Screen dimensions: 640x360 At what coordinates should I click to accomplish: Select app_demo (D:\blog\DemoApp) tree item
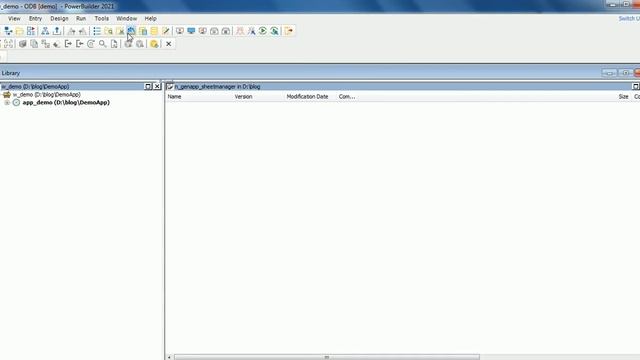pyautogui.click(x=66, y=102)
